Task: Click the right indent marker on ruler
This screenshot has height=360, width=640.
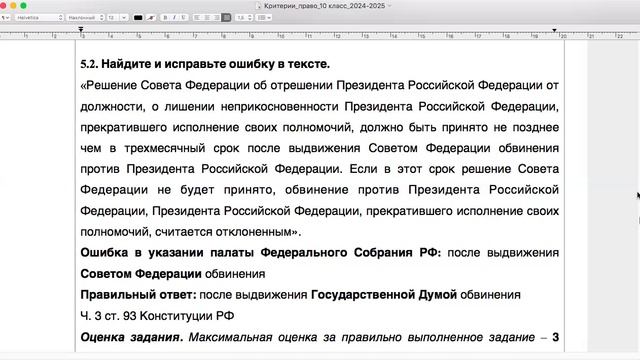Action: [x=554, y=30]
